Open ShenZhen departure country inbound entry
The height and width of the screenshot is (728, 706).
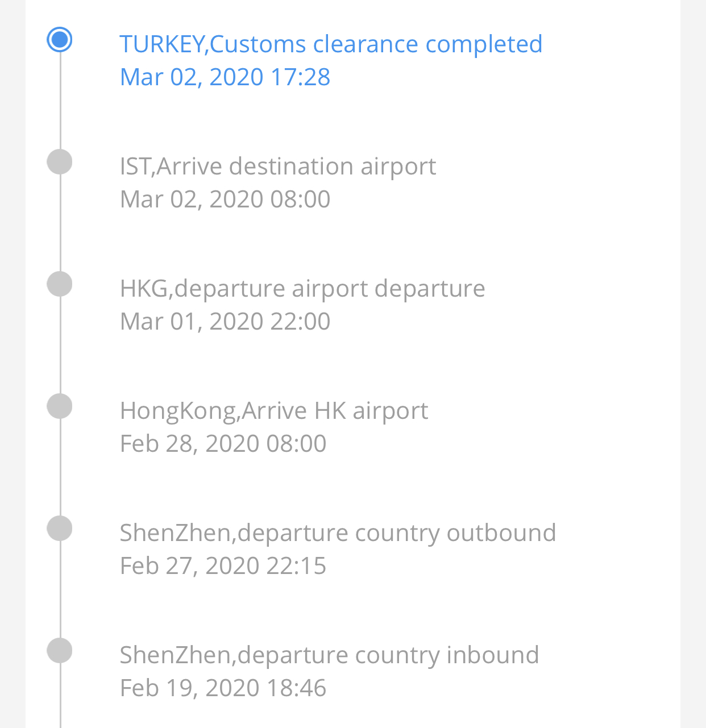329,655
